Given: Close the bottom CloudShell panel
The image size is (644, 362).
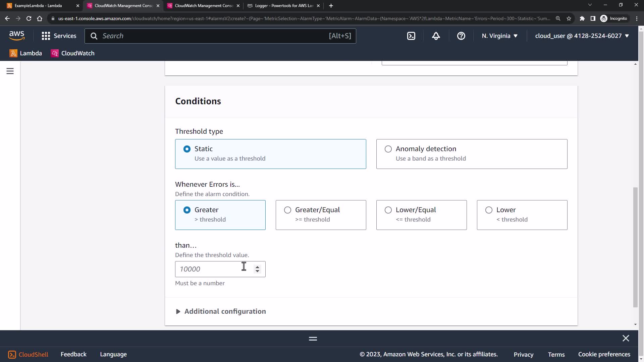Looking at the screenshot, I should click(x=626, y=338).
